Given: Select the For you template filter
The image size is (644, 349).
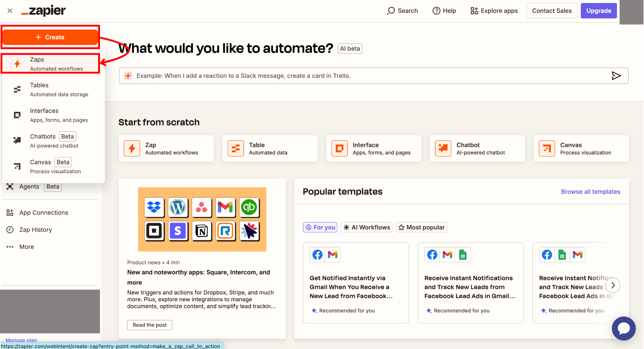Looking at the screenshot, I should point(320,227).
